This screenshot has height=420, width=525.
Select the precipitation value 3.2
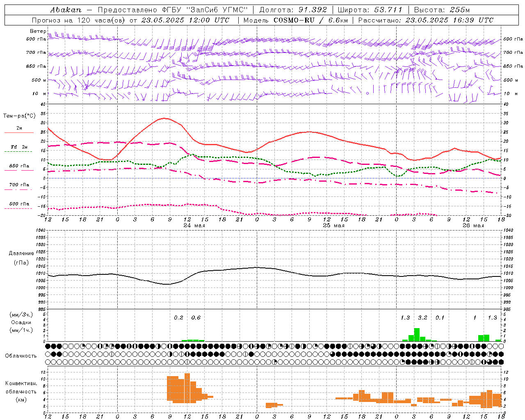tap(422, 317)
